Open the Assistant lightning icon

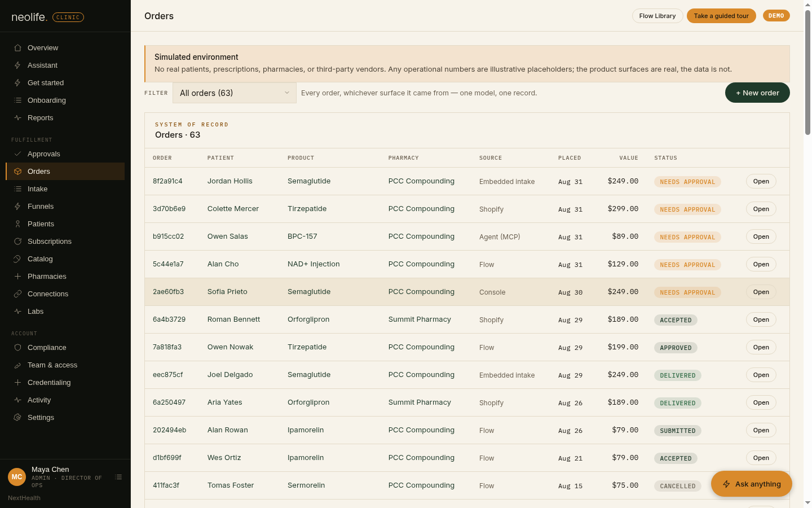click(x=17, y=65)
